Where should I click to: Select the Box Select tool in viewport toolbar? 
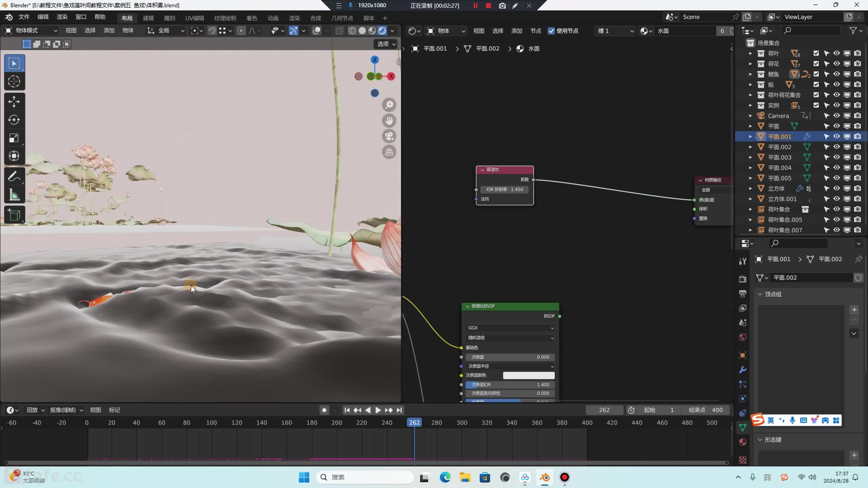[x=14, y=63]
